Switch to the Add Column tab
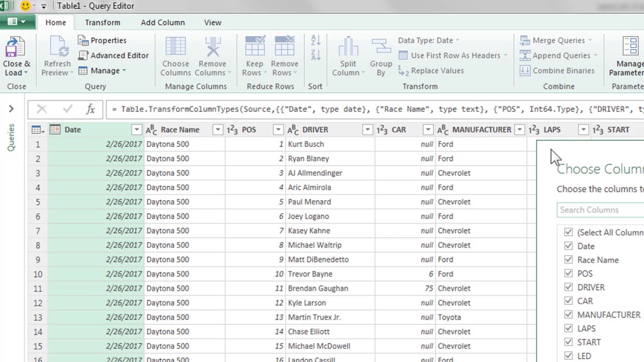 coord(163,23)
